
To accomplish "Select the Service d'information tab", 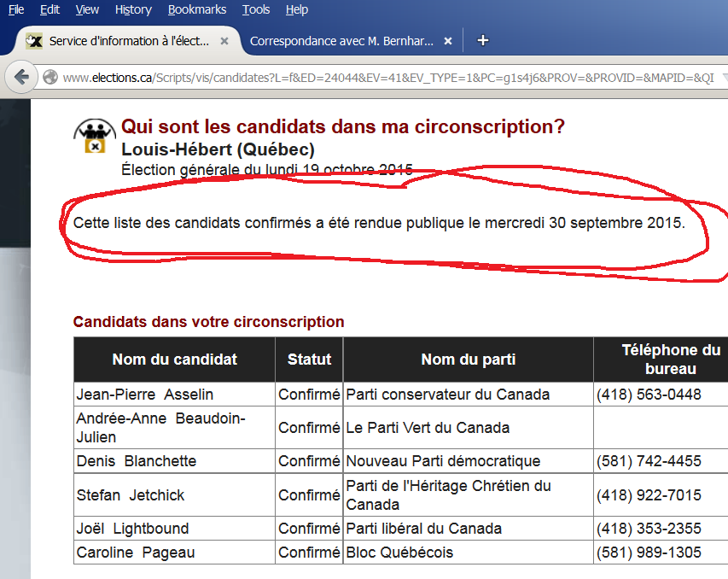I will click(128, 40).
